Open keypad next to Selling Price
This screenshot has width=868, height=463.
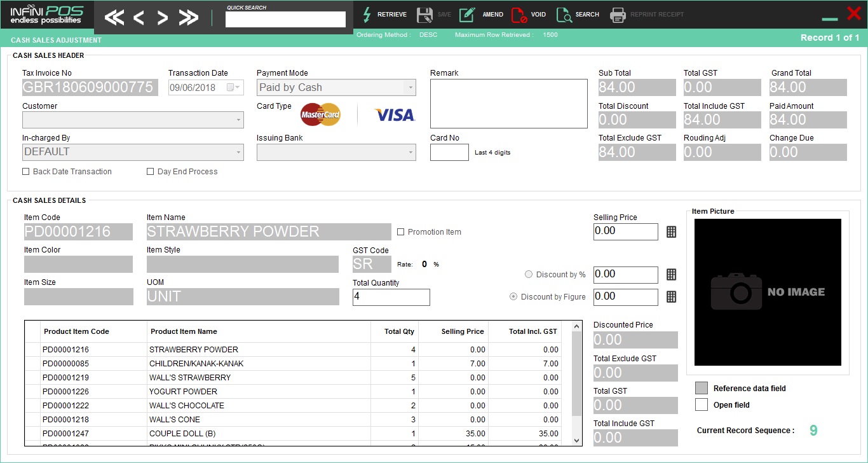click(671, 232)
